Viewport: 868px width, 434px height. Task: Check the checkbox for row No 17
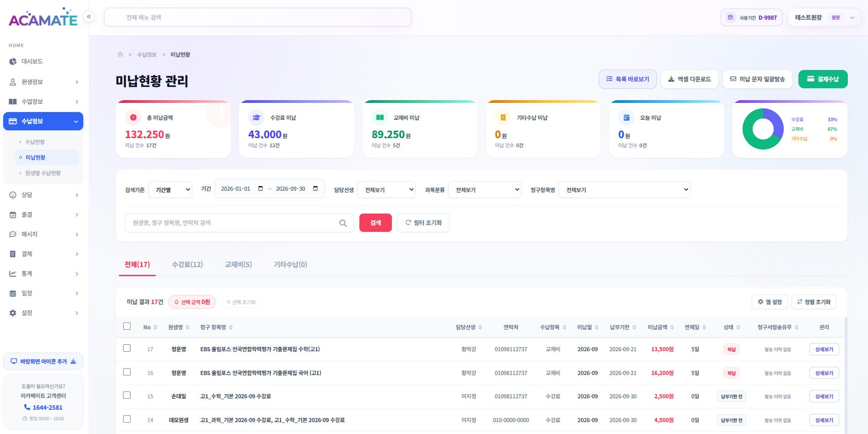[127, 348]
